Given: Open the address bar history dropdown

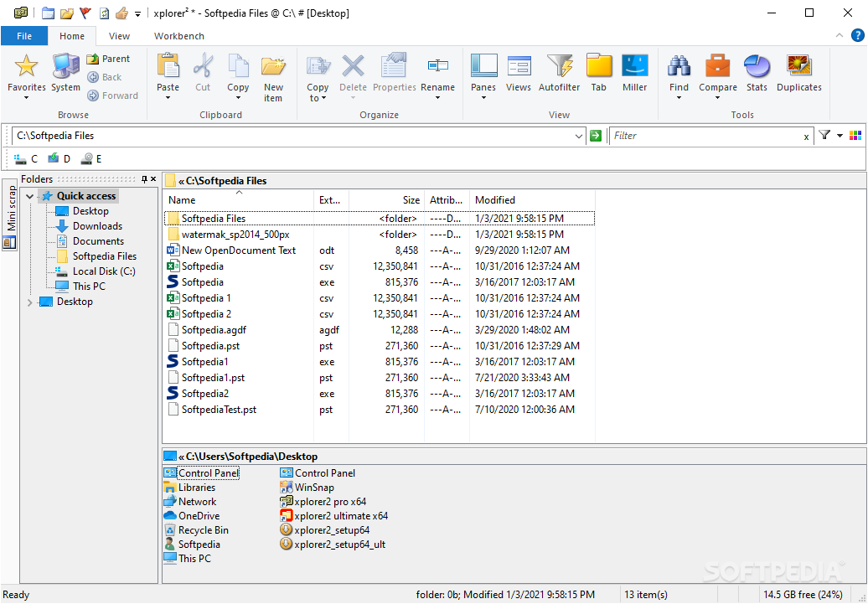Looking at the screenshot, I should (x=578, y=137).
